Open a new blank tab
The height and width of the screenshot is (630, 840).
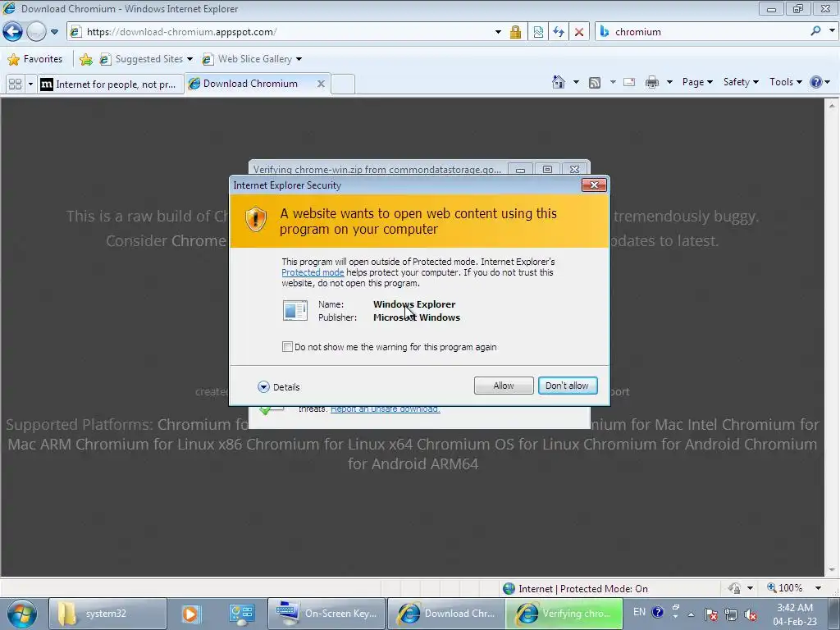pyautogui.click(x=343, y=84)
